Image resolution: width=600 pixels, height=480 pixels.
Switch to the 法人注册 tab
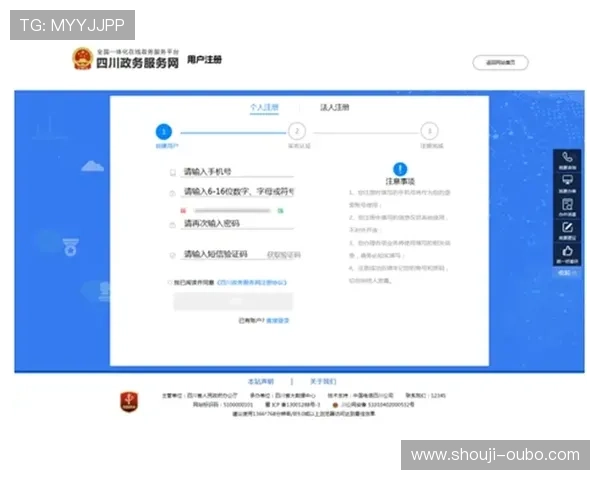(x=334, y=107)
